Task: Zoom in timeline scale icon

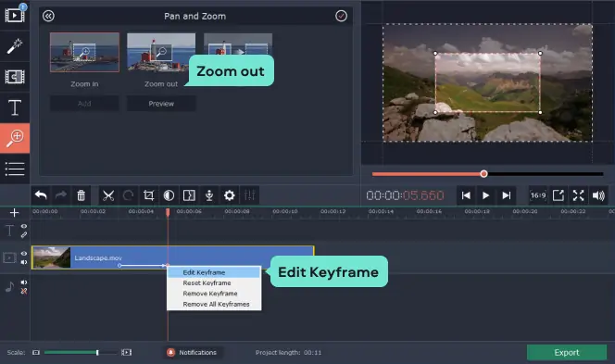Action: [x=126, y=352]
